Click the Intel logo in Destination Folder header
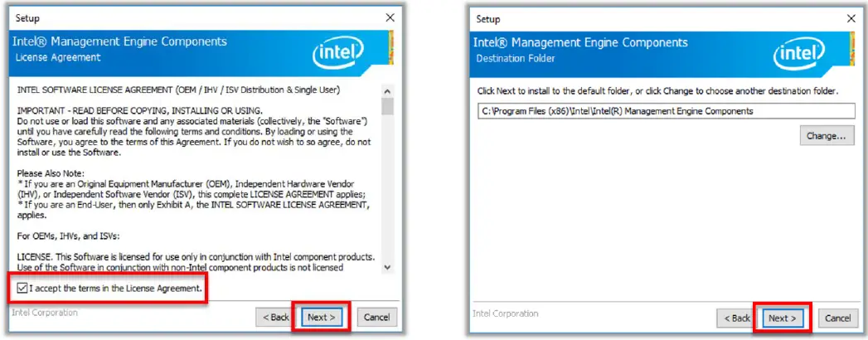The image size is (868, 340). (x=799, y=55)
